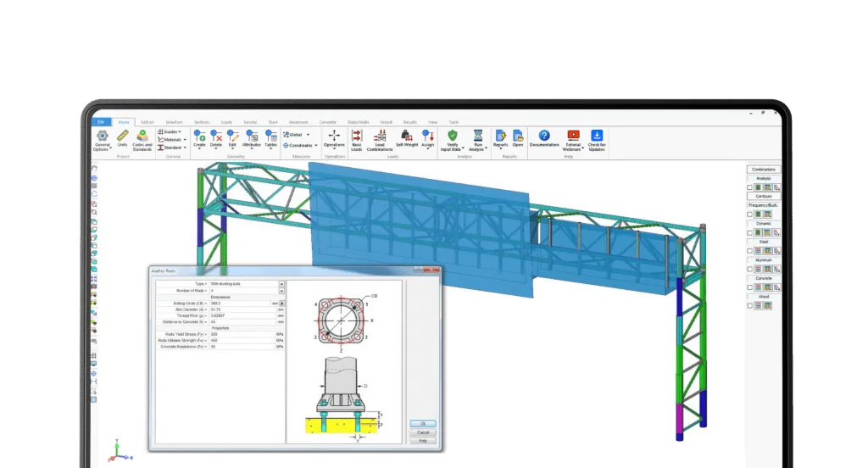Click the Edit geometry tool
The width and height of the screenshot is (868, 468).
pos(232,138)
